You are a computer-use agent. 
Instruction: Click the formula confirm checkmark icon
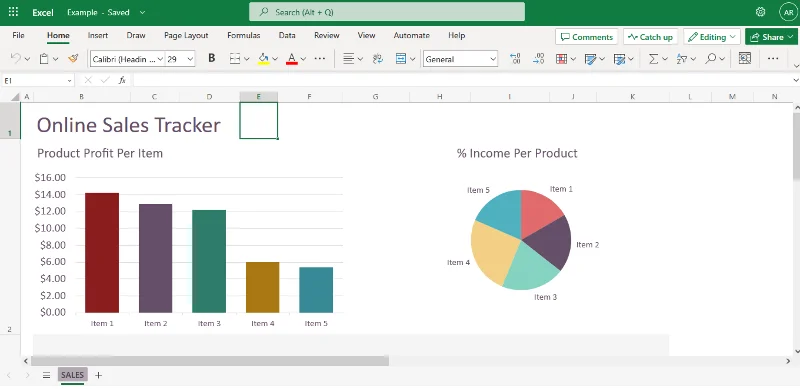point(105,80)
